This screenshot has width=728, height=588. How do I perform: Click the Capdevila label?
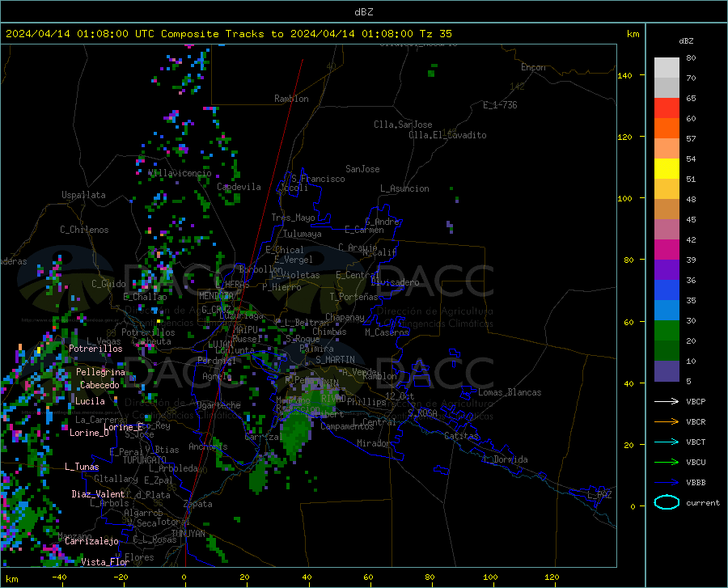click(239, 187)
